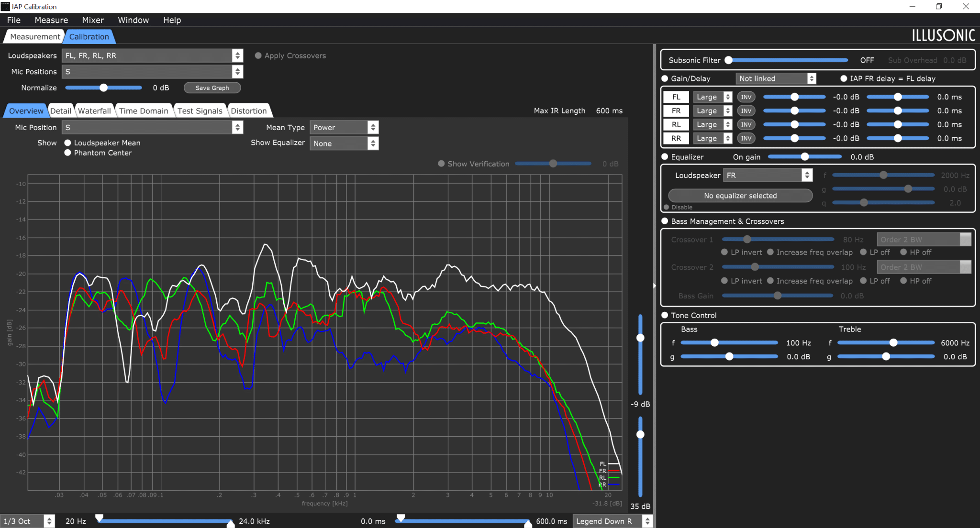Switch to the Waterfall tab

point(94,111)
